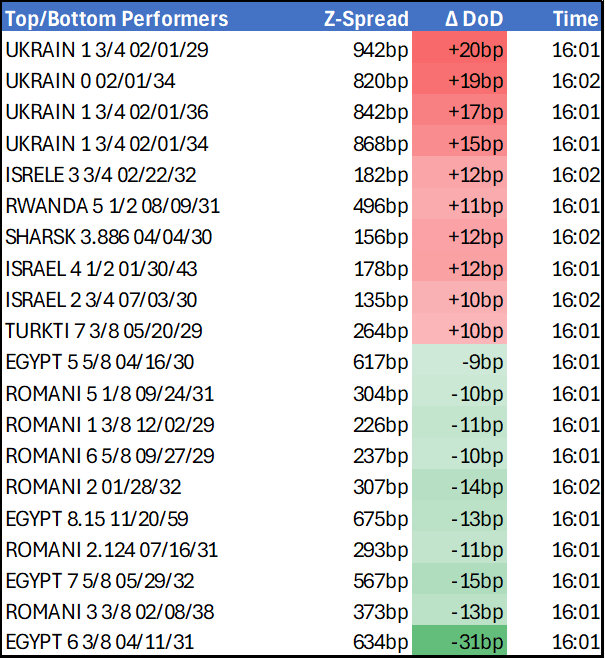This screenshot has height=659, width=605.
Task: Select the light green -9bp cell
Action: (x=477, y=362)
